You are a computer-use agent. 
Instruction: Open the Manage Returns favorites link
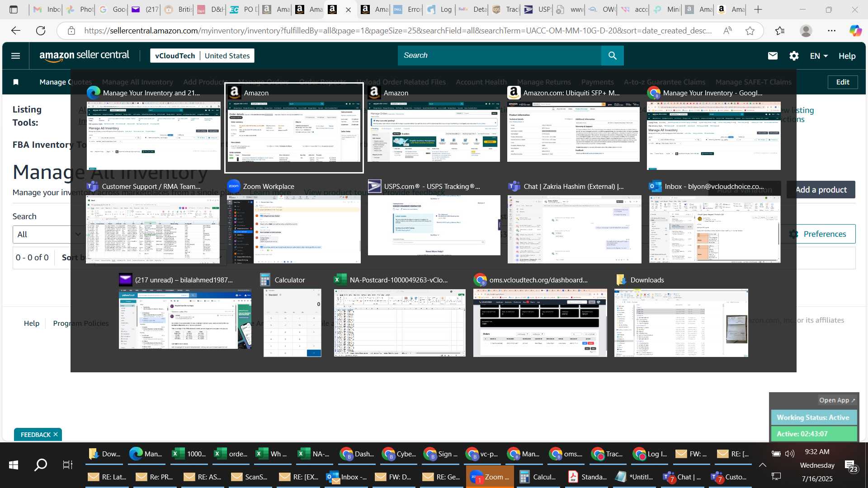[x=544, y=82]
